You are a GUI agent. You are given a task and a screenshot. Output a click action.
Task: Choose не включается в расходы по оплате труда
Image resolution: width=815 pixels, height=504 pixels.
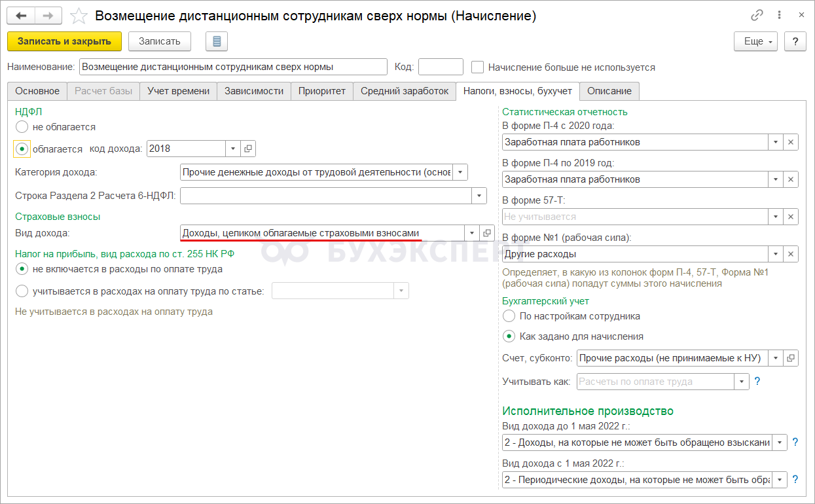click(22, 269)
